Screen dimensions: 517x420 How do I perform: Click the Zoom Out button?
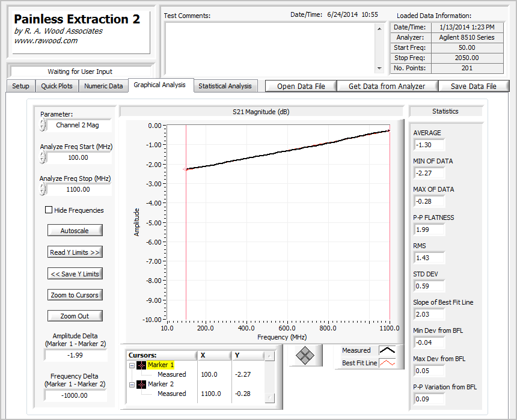point(75,316)
